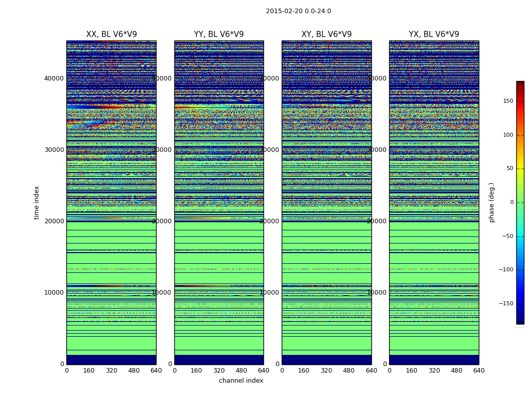Click the 'YX, BL V6*V9' subplot title

(434, 34)
